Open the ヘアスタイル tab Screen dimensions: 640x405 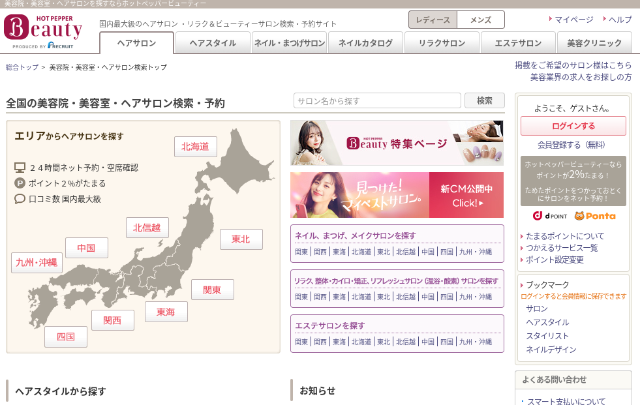(x=213, y=42)
